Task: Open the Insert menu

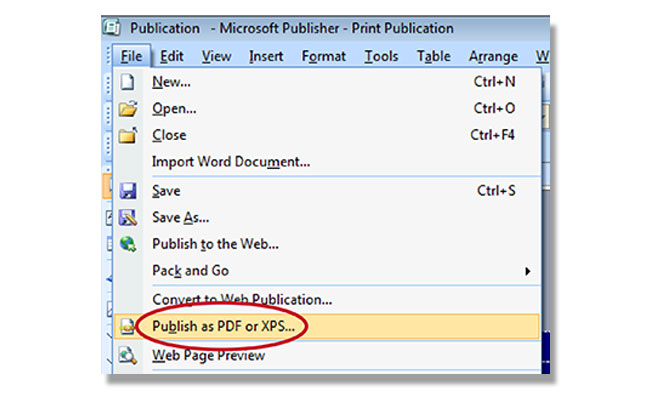Action: 266,56
